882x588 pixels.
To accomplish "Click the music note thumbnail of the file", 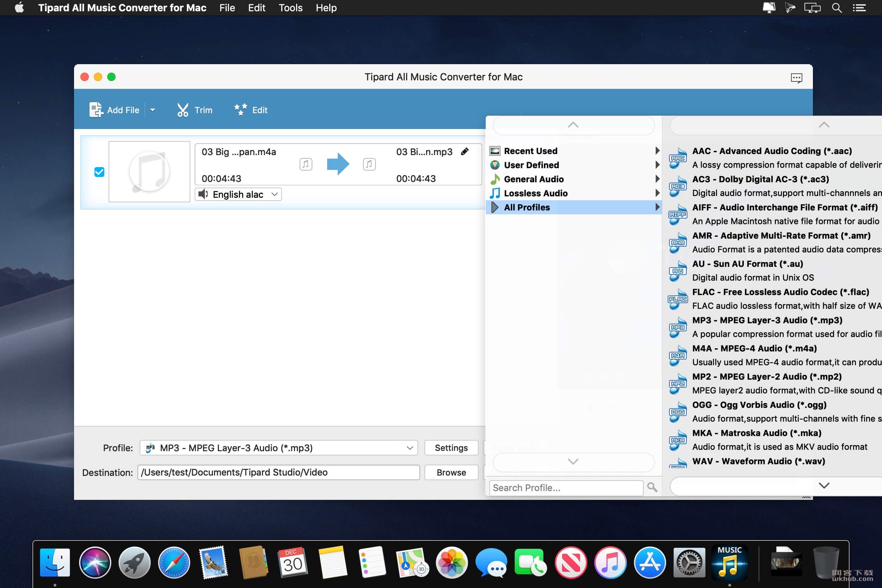I will pos(149,172).
